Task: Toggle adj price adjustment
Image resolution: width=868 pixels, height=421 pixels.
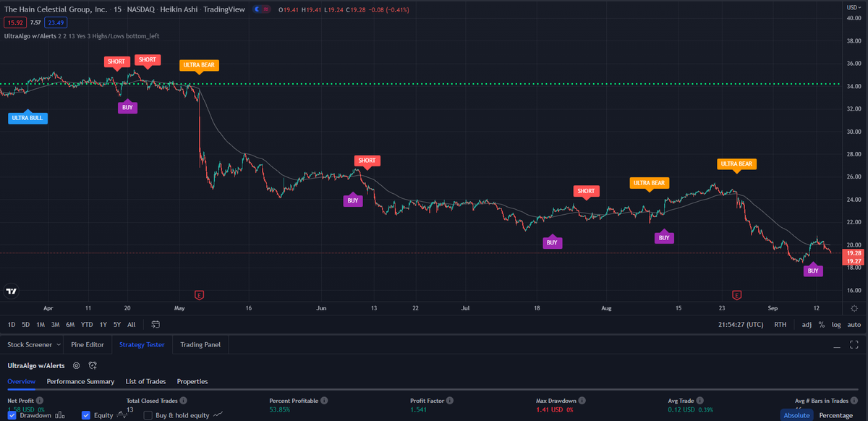Action: [x=807, y=325]
